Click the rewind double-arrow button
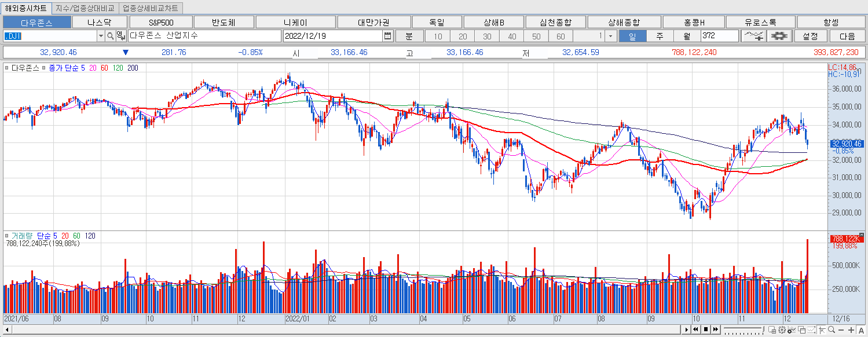The width and height of the screenshot is (868, 337). pyautogui.click(x=696, y=329)
